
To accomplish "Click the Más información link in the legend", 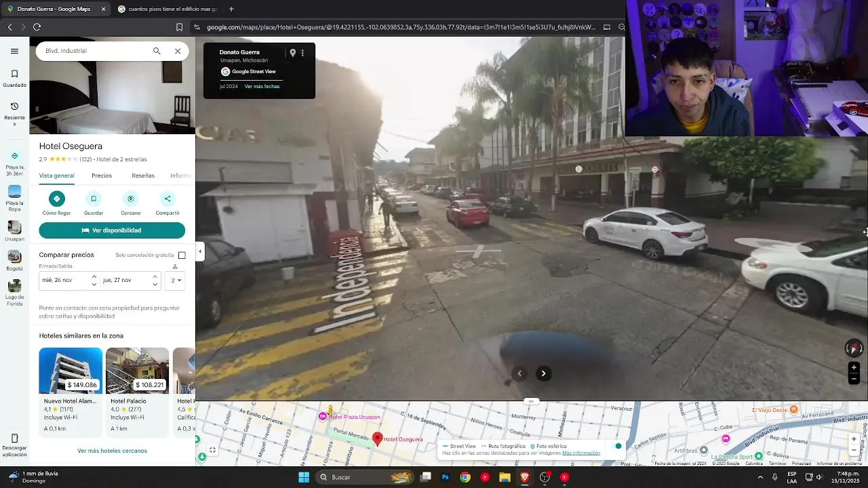I will point(581,453).
